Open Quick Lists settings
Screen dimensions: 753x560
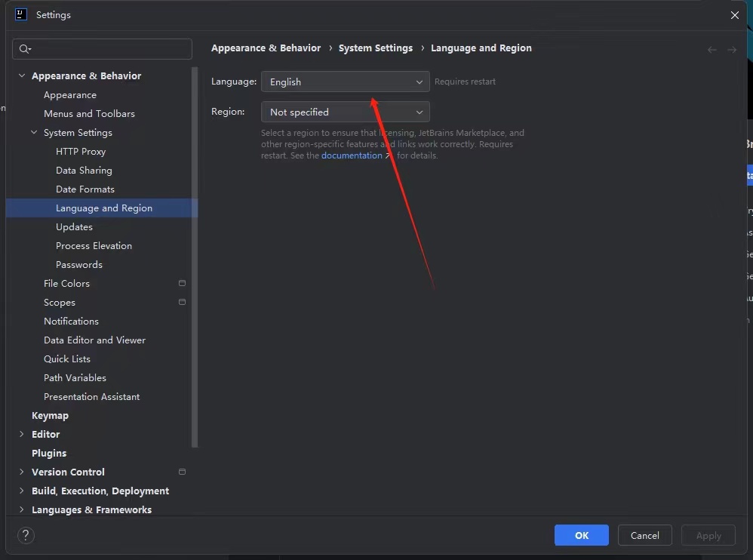coord(67,358)
